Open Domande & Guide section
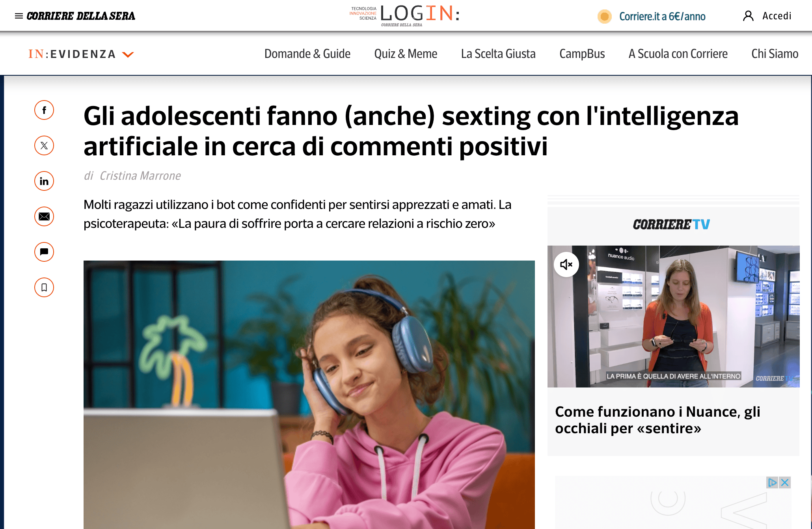The height and width of the screenshot is (529, 812). click(x=307, y=54)
